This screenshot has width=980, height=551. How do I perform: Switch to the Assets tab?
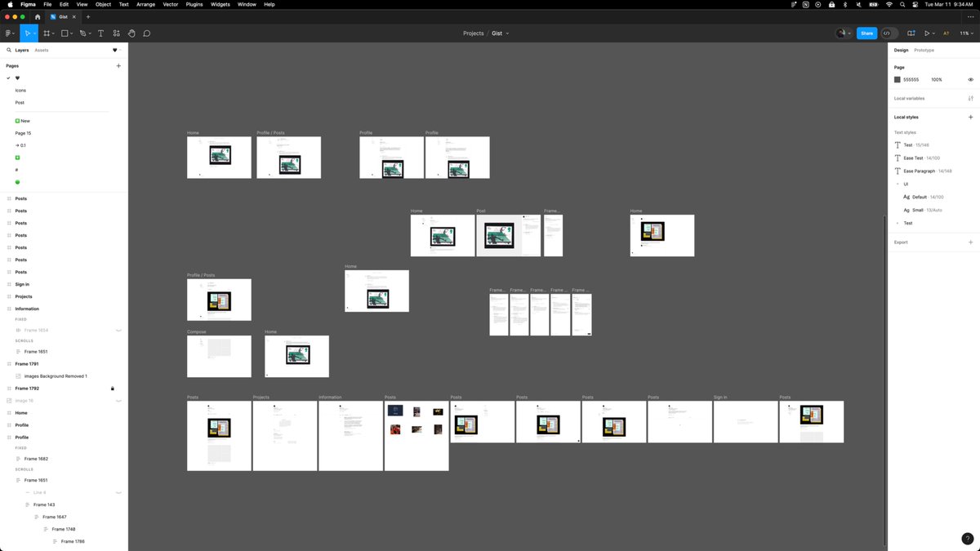(41, 50)
